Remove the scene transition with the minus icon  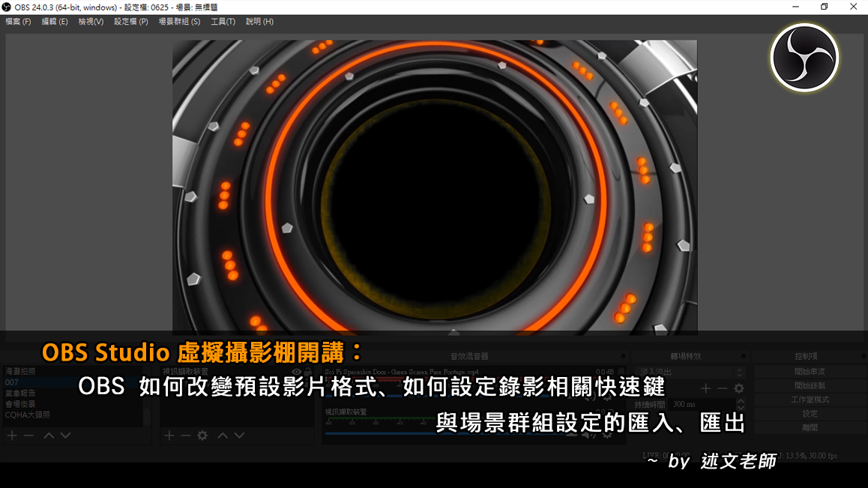pos(722,389)
